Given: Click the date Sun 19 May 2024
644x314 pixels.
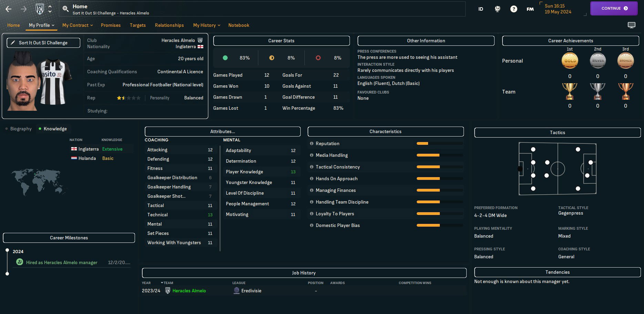Looking at the screenshot, I should (x=558, y=9).
